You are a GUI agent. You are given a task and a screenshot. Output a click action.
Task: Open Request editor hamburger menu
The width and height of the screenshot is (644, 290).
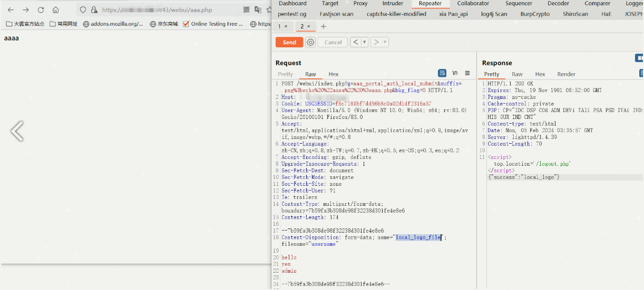(467, 73)
